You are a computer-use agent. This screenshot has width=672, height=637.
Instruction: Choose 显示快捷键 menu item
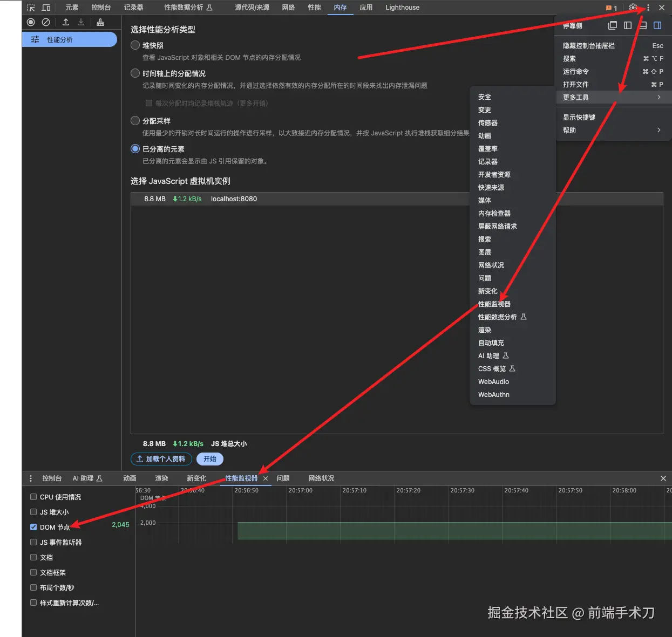(x=613, y=117)
